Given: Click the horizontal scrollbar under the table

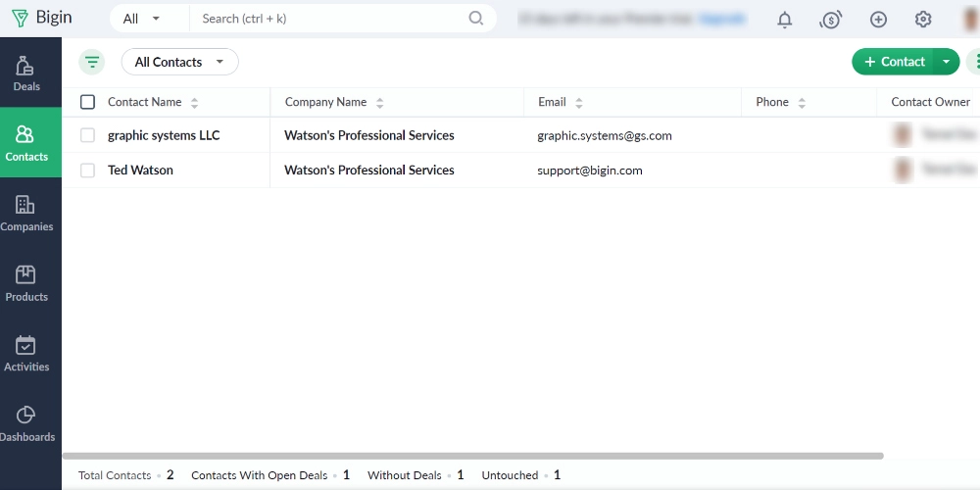Looking at the screenshot, I should coord(472,456).
